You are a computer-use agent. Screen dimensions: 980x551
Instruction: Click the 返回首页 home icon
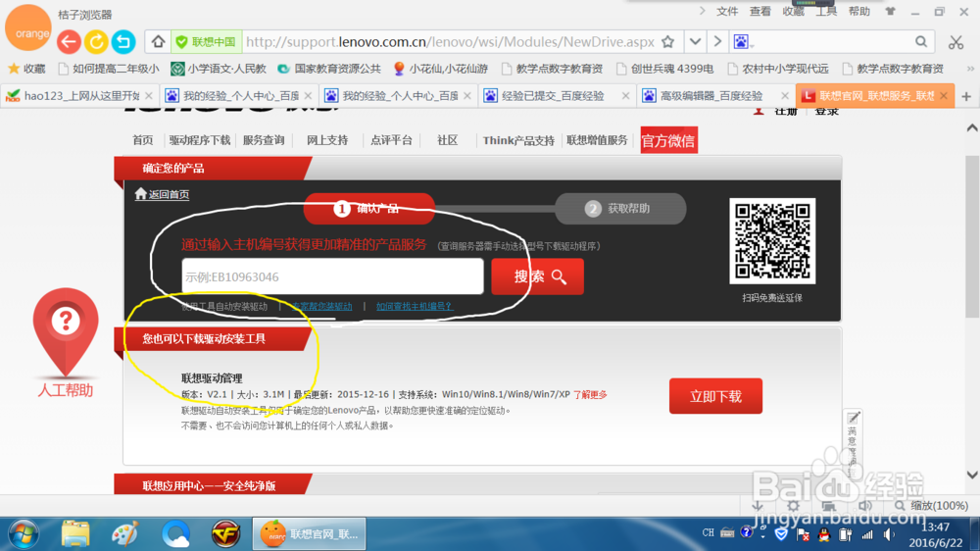point(140,194)
